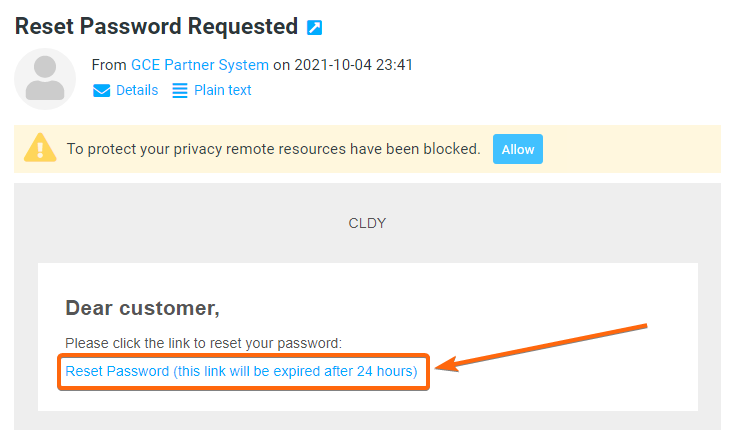
Task: Click the CLDY logo placeholder text
Action: click(367, 223)
